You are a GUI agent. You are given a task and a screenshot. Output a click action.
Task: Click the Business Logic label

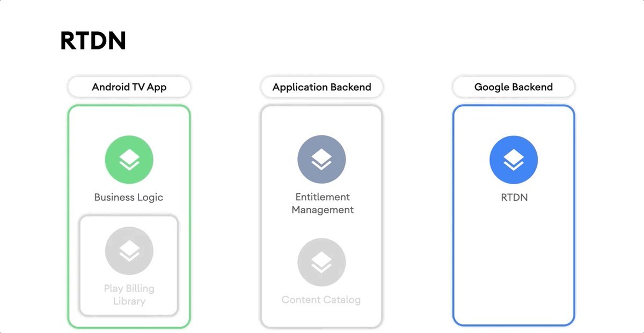coord(129,197)
